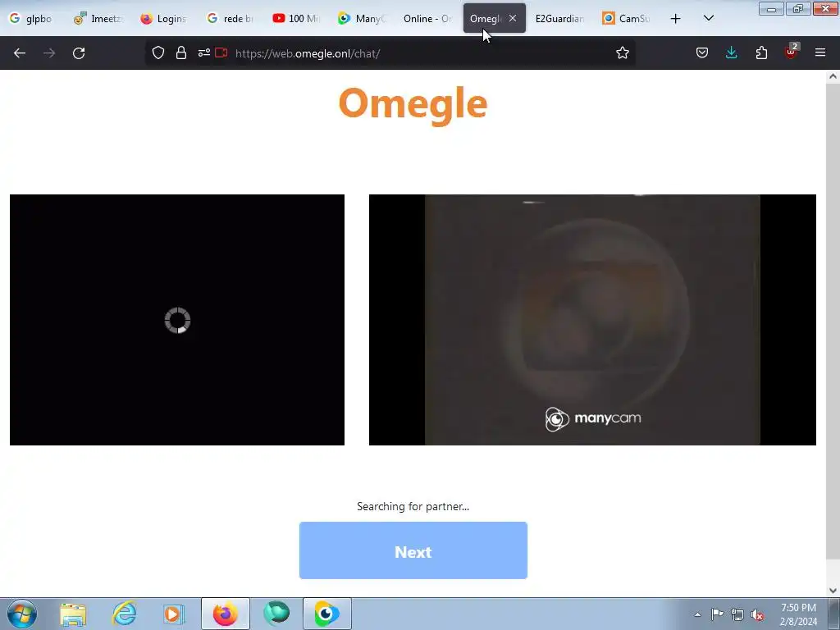Expand the list all tabs chevron
This screenshot has width=840, height=630.
pos(708,18)
